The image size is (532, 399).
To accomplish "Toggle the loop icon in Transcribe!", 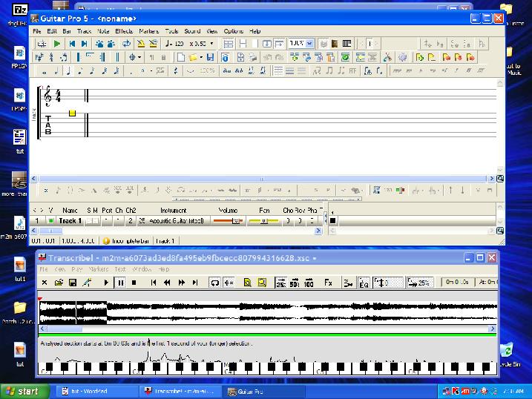I will tap(214, 283).
